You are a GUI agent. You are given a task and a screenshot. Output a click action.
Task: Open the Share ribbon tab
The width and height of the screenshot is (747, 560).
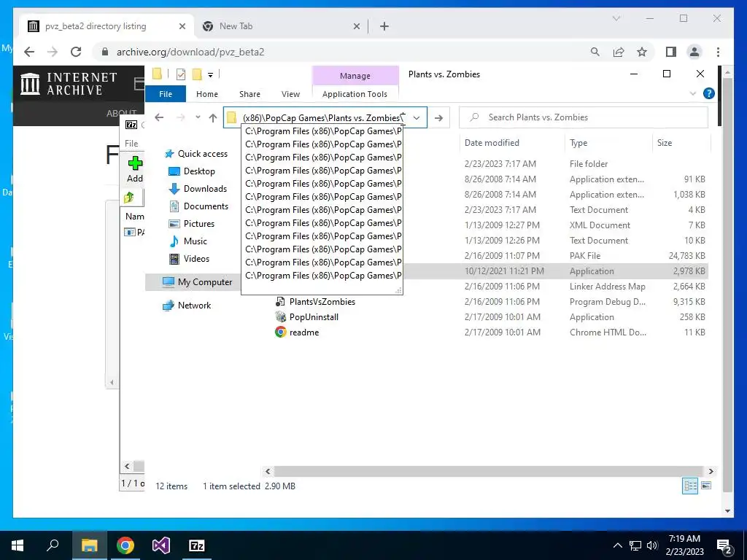(x=249, y=94)
